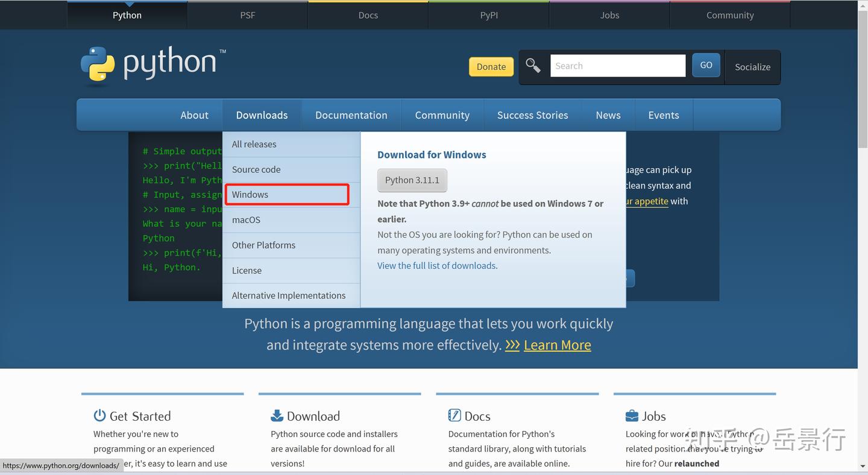Select License from the Downloads menu
This screenshot has height=475, width=868.
247,270
